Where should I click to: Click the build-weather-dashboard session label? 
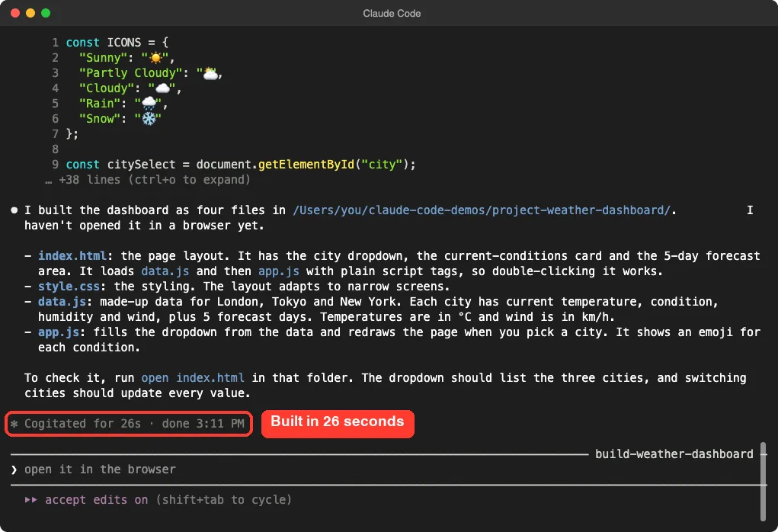pyautogui.click(x=674, y=454)
